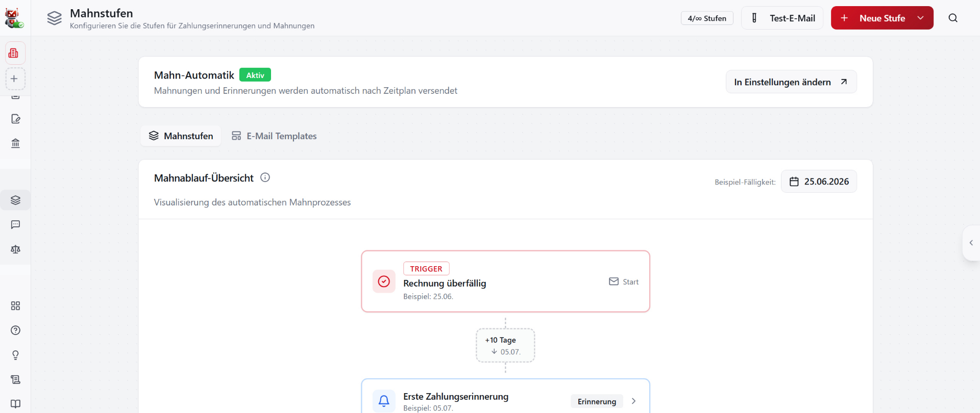This screenshot has width=980, height=413.
Task: Select the stacked layers Mahnstufen sidebar icon
Action: [x=15, y=200]
